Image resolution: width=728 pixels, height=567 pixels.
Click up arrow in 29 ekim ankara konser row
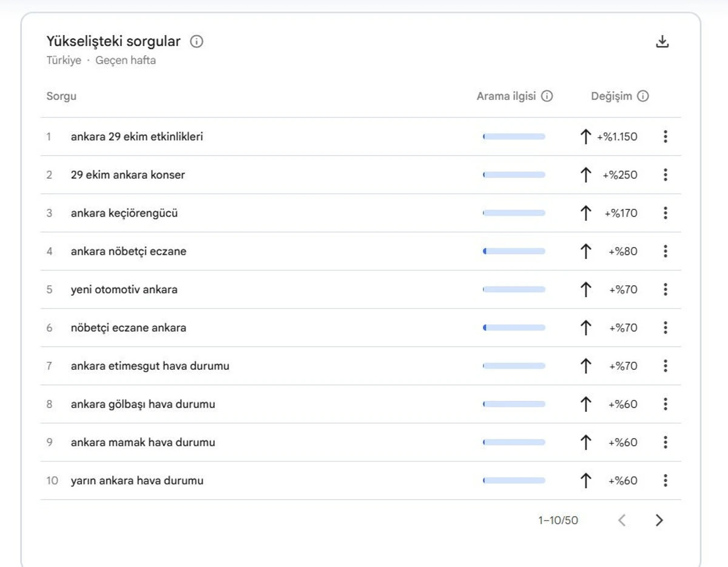pyautogui.click(x=585, y=175)
